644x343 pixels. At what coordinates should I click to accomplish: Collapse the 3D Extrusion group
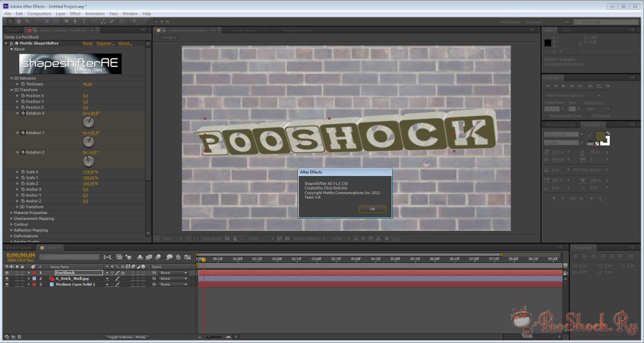[x=12, y=78]
